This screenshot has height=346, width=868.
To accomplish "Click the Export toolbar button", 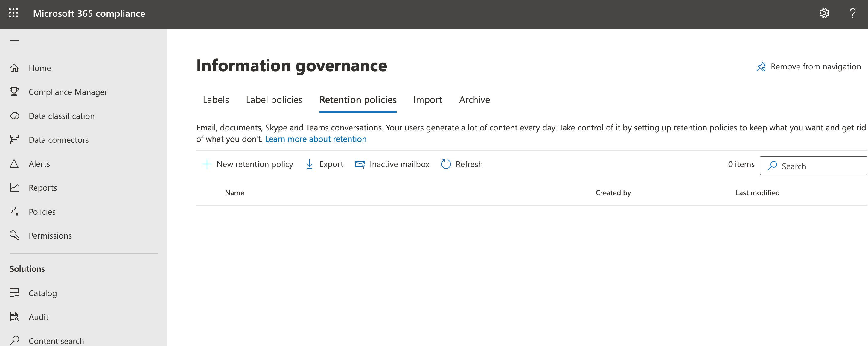I will [324, 164].
